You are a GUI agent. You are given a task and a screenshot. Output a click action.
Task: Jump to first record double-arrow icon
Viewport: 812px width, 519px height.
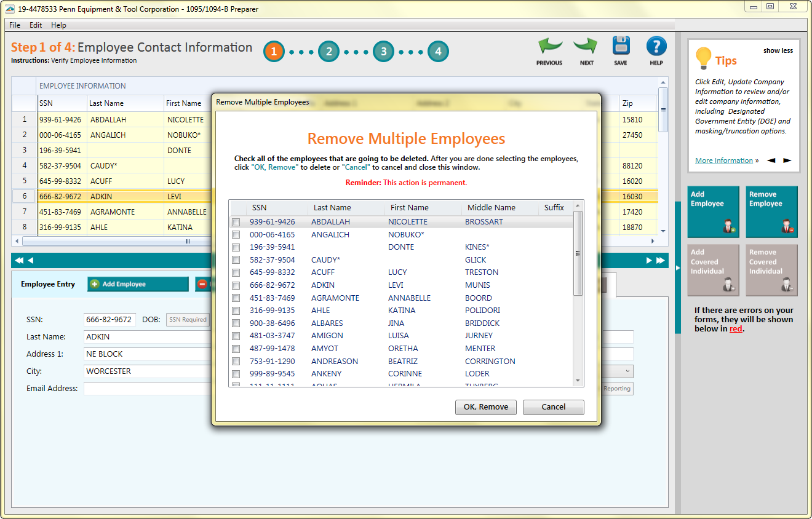pyautogui.click(x=18, y=260)
